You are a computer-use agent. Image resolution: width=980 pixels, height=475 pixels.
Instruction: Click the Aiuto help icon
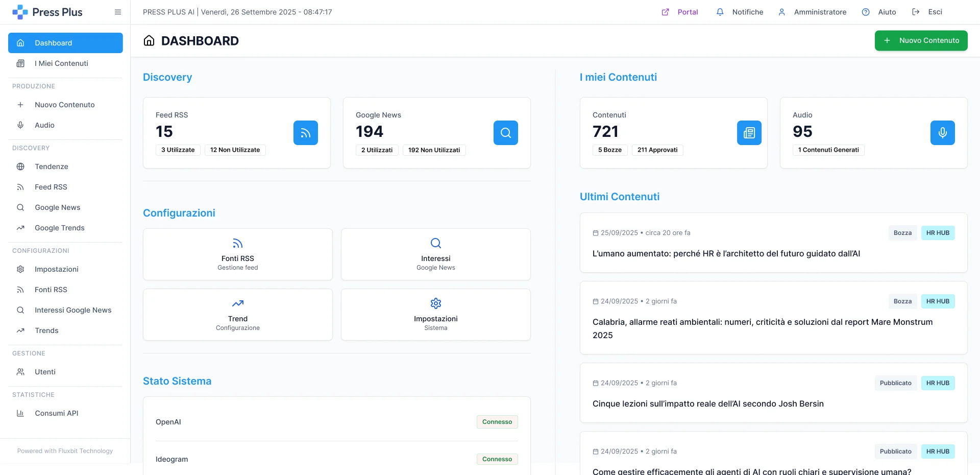coord(866,12)
